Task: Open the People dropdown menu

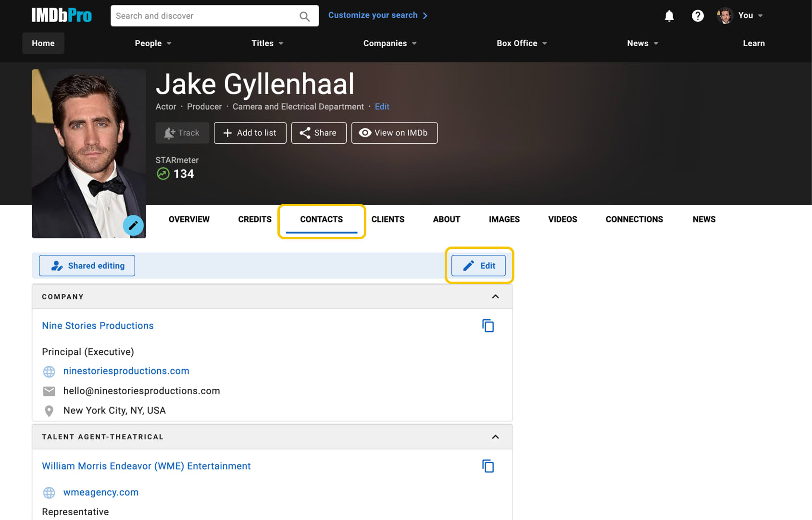Action: click(152, 43)
